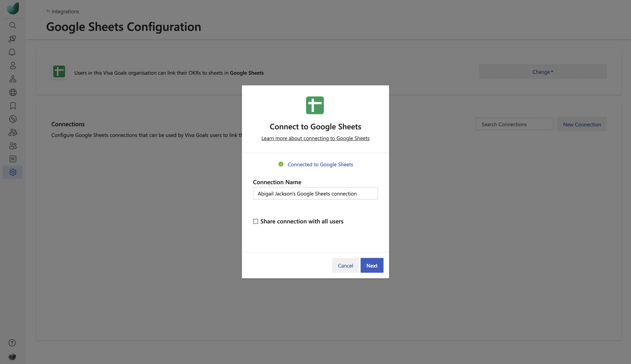Open search from sidebar magnifier icon
This screenshot has height=364, width=631.
coord(13,25)
